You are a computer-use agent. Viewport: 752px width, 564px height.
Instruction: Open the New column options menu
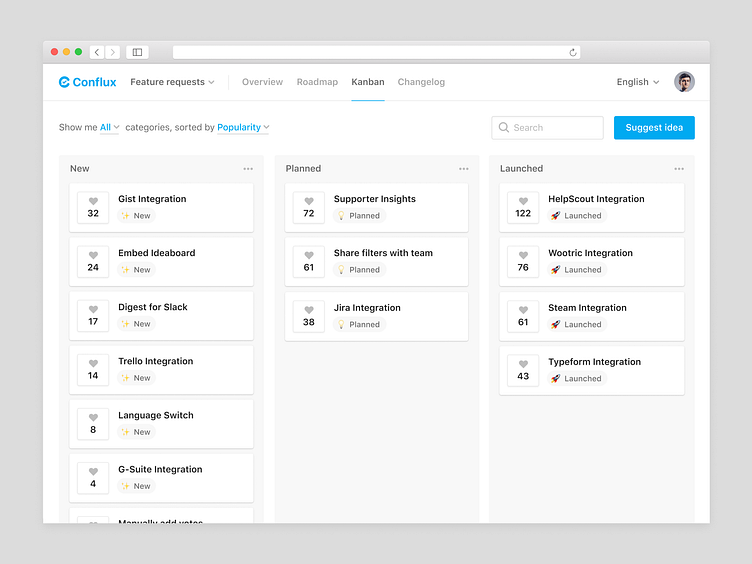pyautogui.click(x=248, y=169)
